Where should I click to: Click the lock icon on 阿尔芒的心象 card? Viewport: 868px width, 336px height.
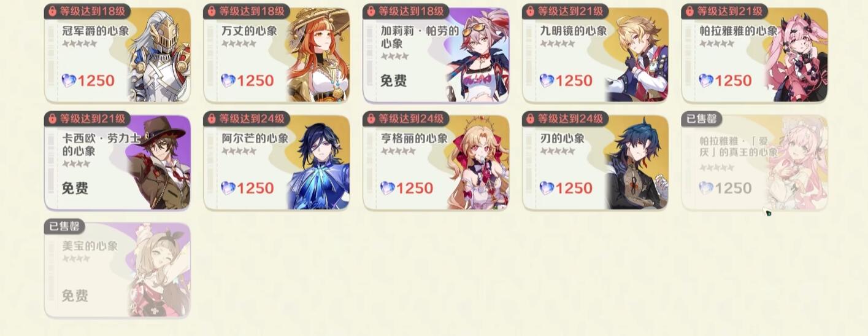[212, 119]
